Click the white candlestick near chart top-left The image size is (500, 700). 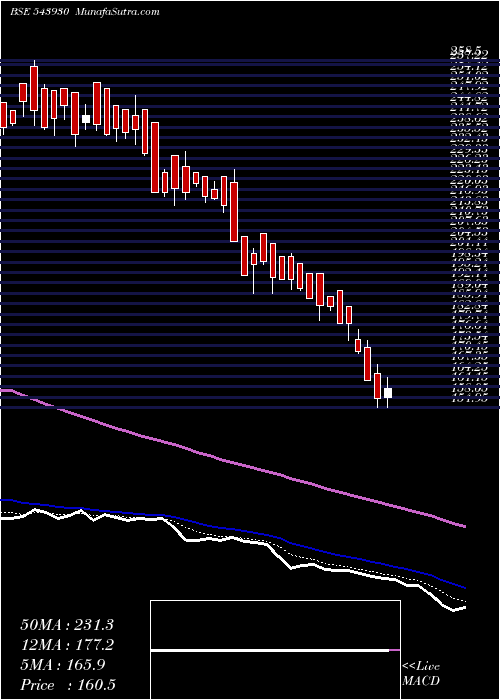(86, 118)
